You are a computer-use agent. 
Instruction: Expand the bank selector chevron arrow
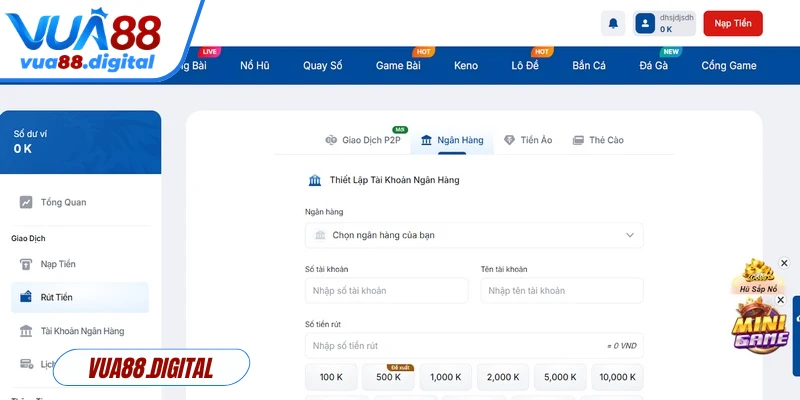pos(630,235)
